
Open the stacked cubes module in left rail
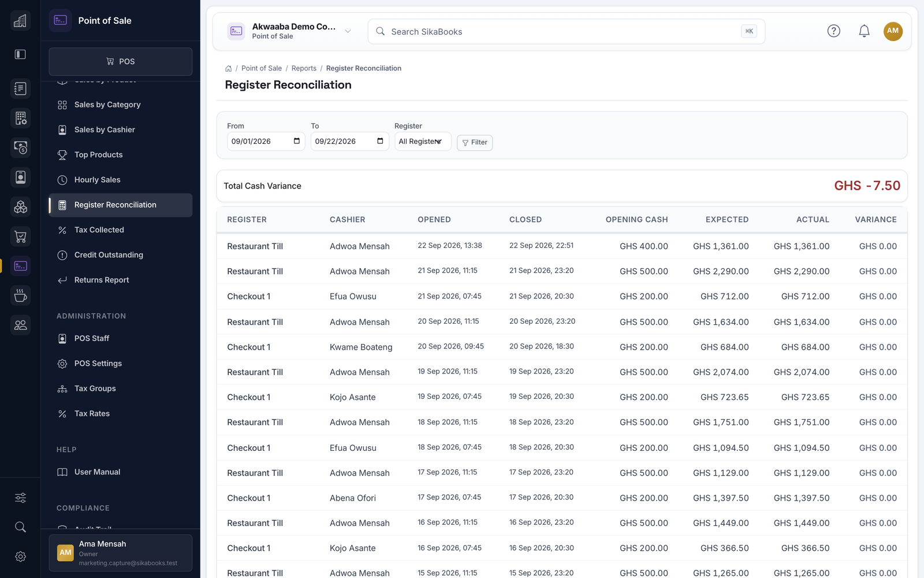coord(20,207)
